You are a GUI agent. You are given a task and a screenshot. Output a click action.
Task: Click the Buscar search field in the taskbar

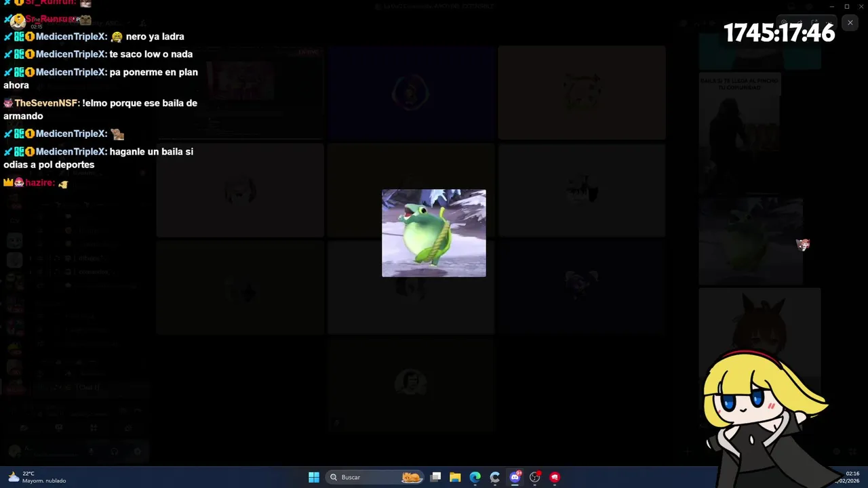376,477
